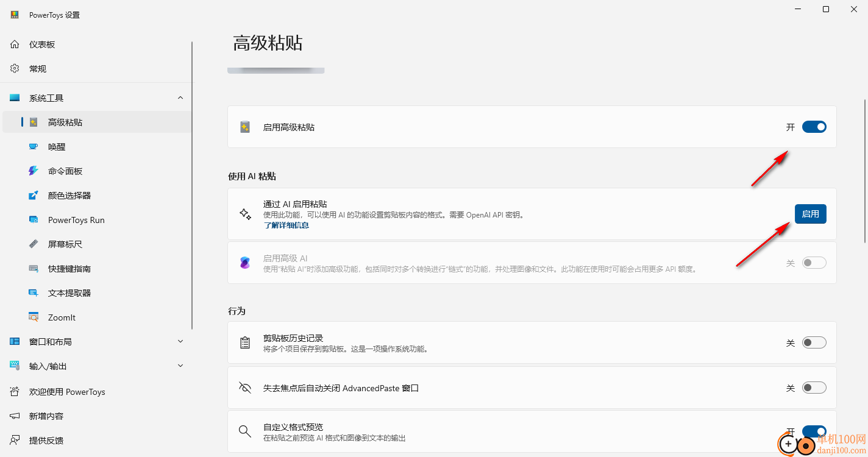The height and width of the screenshot is (457, 868).
Task: Click the Windows and Layouts (窗口和布局) icon
Action: pyautogui.click(x=15, y=342)
